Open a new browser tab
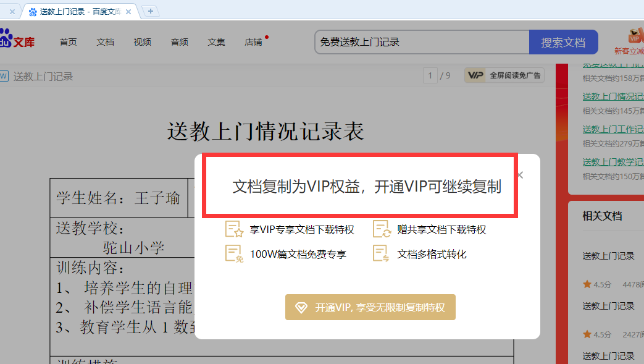The image size is (644, 364). pyautogui.click(x=150, y=11)
